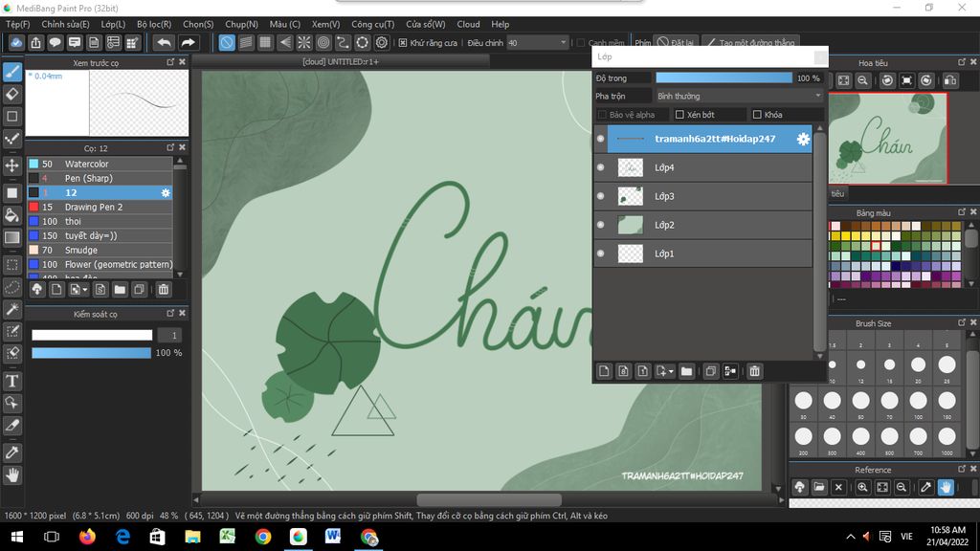Enable radial snap guide
Screen dimensions: 980x551
[x=303, y=42]
